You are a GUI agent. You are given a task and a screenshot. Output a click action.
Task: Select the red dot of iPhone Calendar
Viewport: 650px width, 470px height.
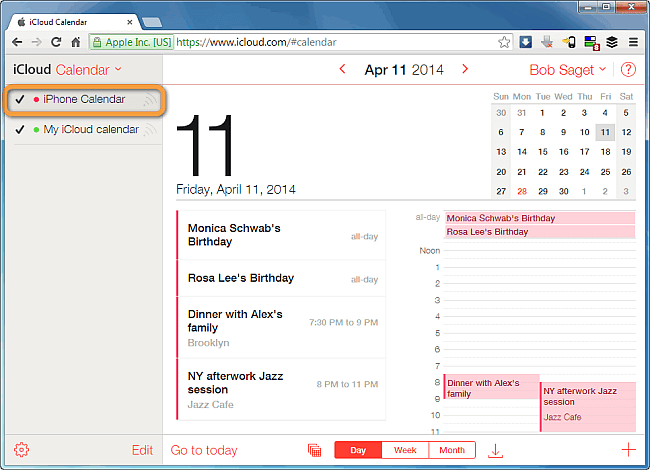tap(36, 99)
